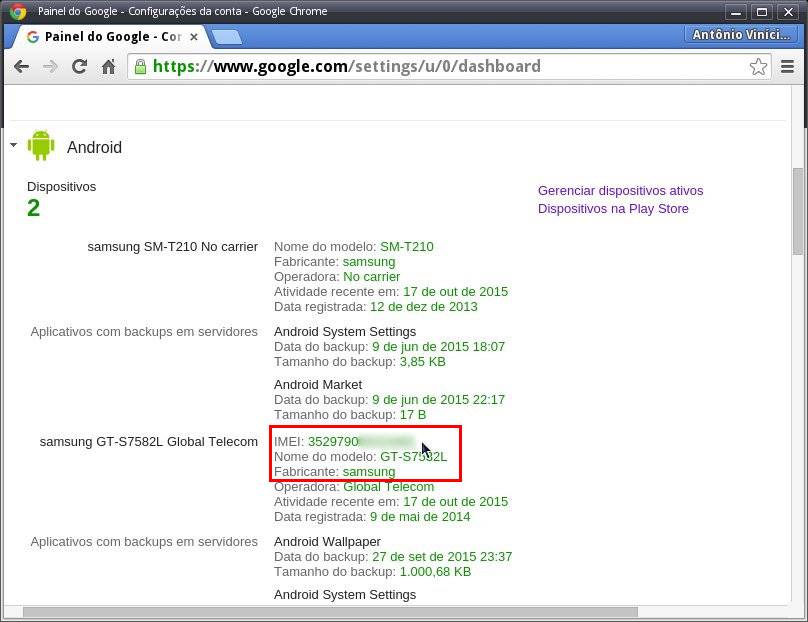Bookmark this page with the star icon
The width and height of the screenshot is (808, 622).
click(758, 66)
